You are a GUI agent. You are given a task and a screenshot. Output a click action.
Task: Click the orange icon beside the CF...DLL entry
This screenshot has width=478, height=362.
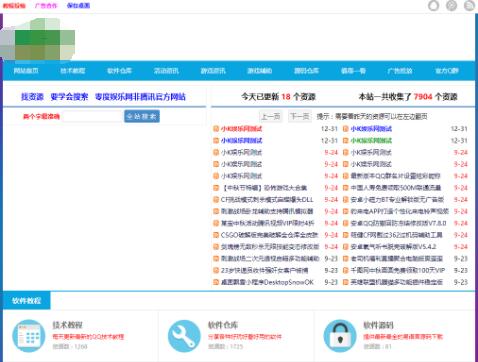[216, 200]
